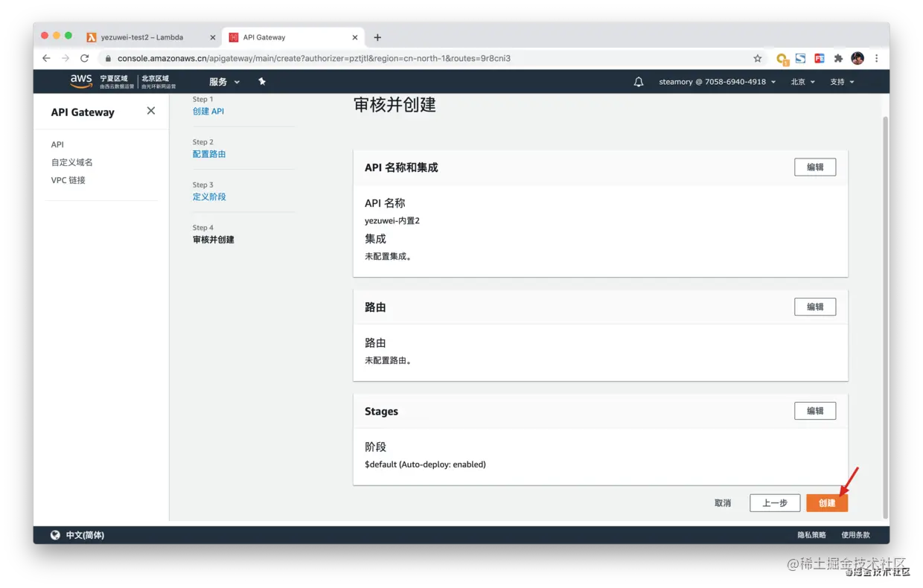Expand the 服务 services dropdown
Image resolution: width=923 pixels, height=588 pixels.
(224, 82)
